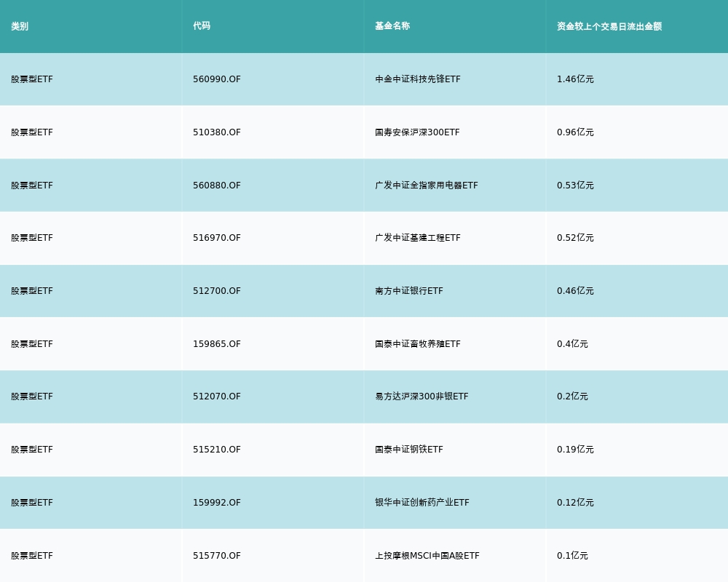Select fund name 国泰中证钢铁ETF
Viewport: 728px width, 582px height.
[409, 450]
